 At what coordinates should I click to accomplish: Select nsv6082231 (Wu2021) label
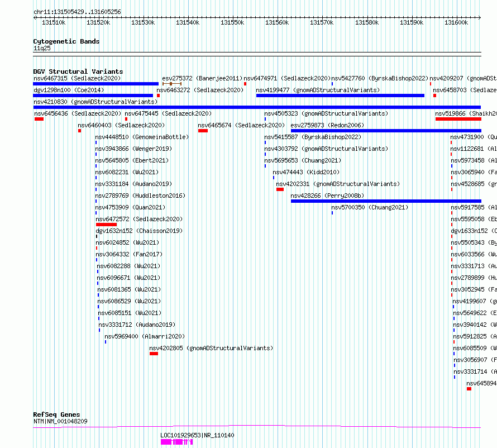(x=127, y=172)
